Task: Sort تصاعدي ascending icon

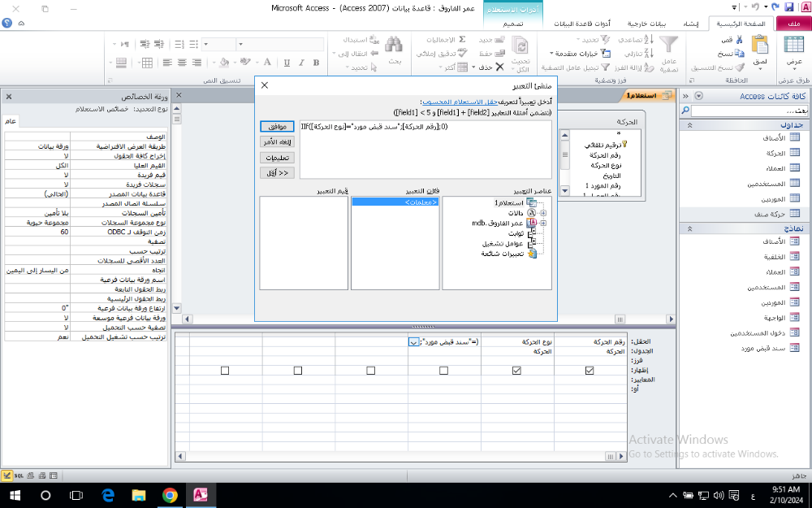Action: point(649,39)
